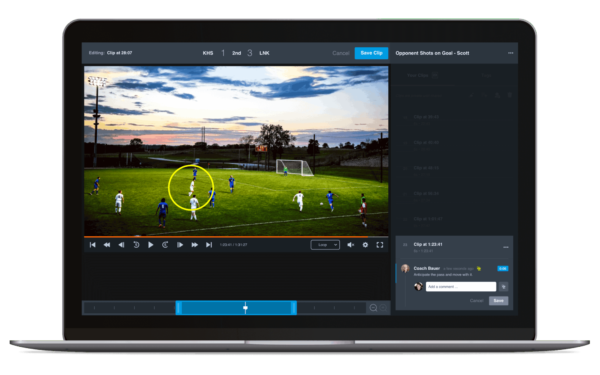Viewport: 600px width, 375px height.
Task: Step back one frame
Action: 121,245
